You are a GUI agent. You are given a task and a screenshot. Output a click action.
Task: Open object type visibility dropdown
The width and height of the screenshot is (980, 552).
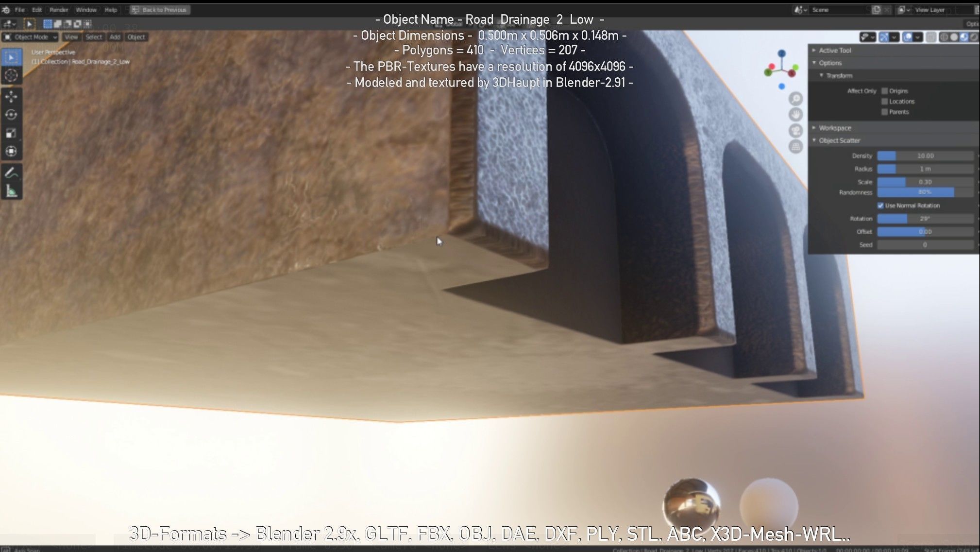868,37
